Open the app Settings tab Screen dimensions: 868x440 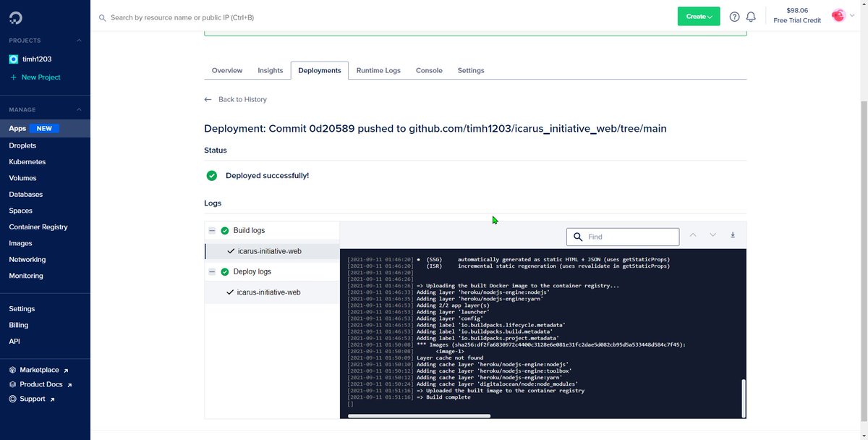point(471,70)
